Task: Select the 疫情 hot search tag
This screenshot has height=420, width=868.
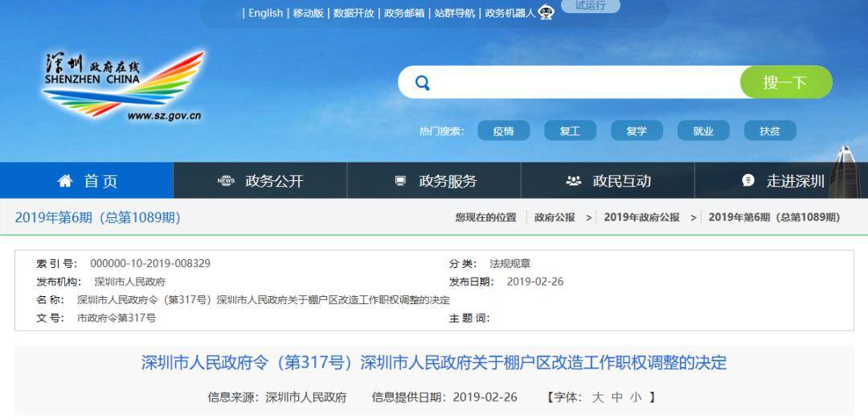Action: [503, 131]
